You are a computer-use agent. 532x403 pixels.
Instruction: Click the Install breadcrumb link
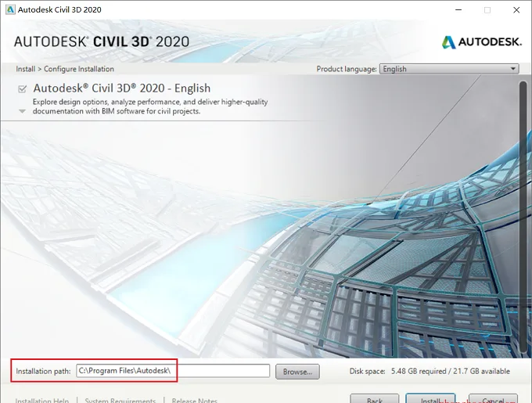click(26, 69)
